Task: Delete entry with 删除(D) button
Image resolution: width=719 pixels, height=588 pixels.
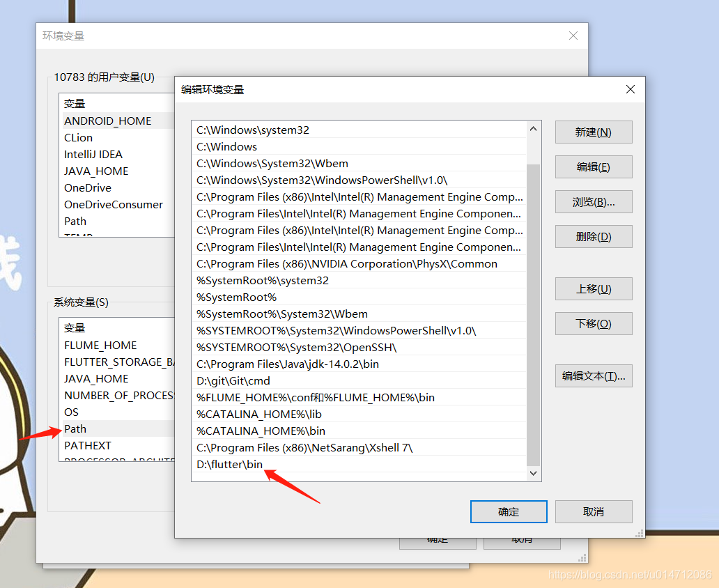Action: click(x=594, y=237)
